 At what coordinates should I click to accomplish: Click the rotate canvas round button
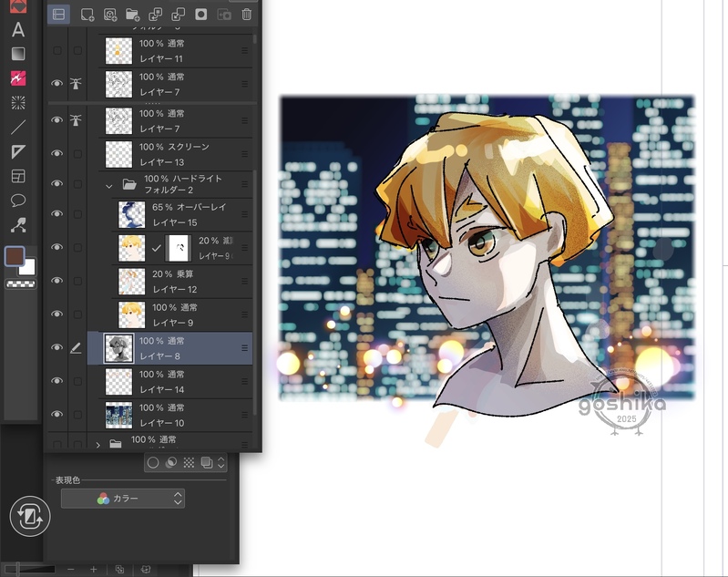30,516
